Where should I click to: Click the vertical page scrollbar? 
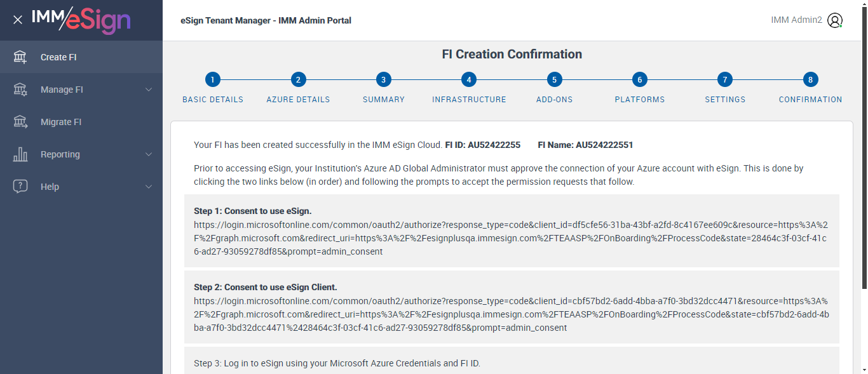pos(864,190)
